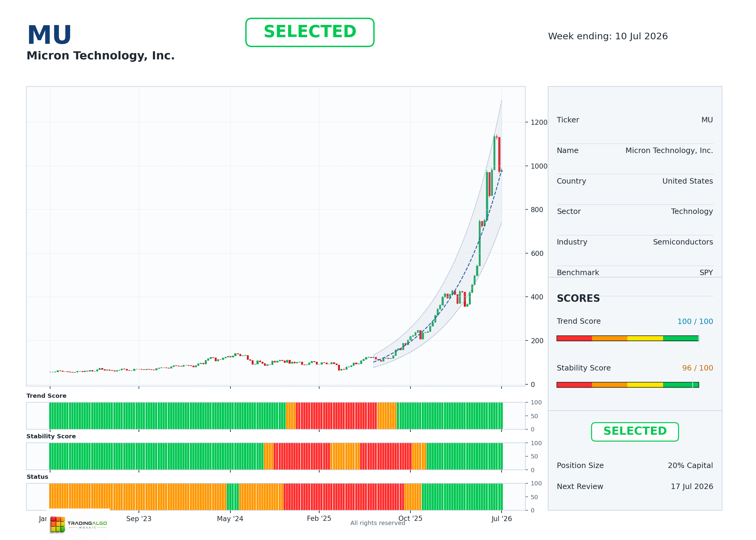
Task: Click the Oct '25 date axis label
Action: point(410,519)
